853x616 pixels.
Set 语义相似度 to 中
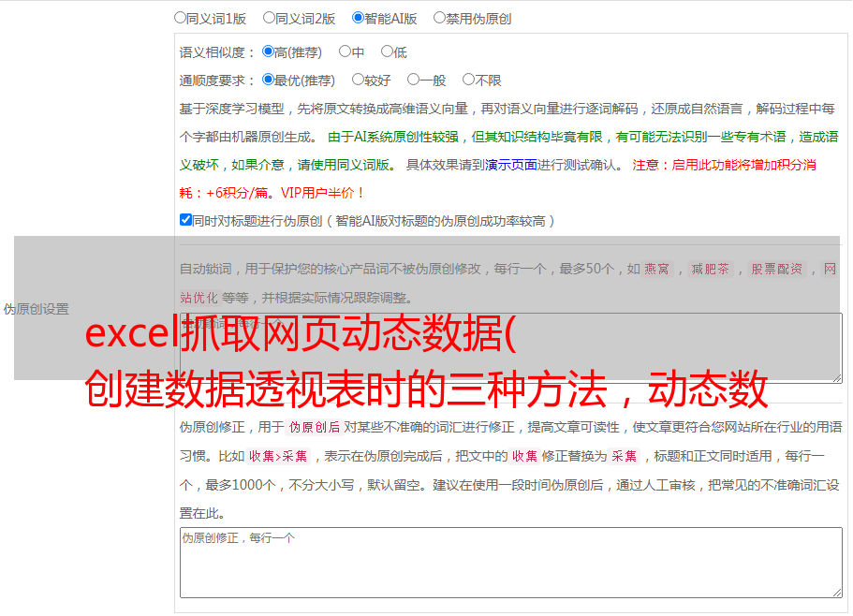pos(345,51)
